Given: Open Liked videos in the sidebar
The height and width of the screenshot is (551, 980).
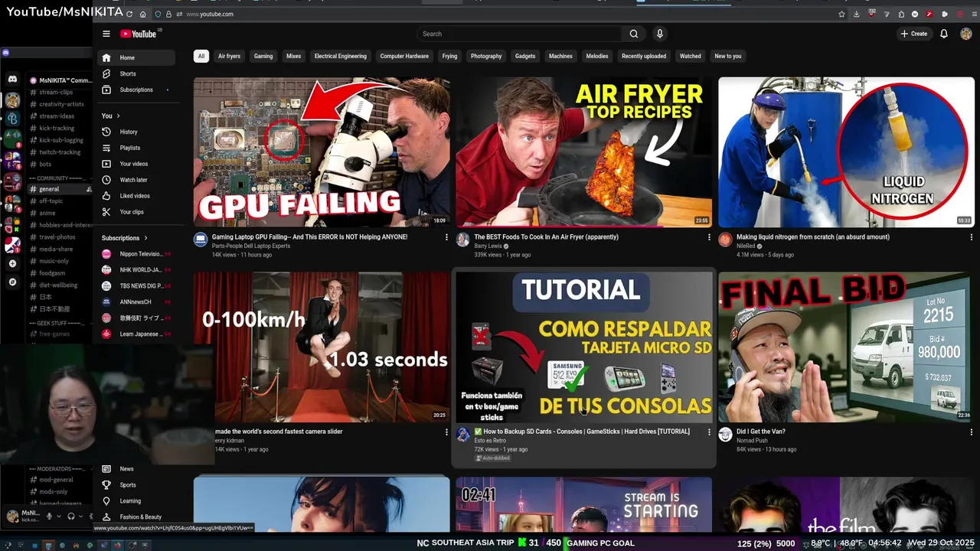Looking at the screenshot, I should pyautogui.click(x=135, y=196).
